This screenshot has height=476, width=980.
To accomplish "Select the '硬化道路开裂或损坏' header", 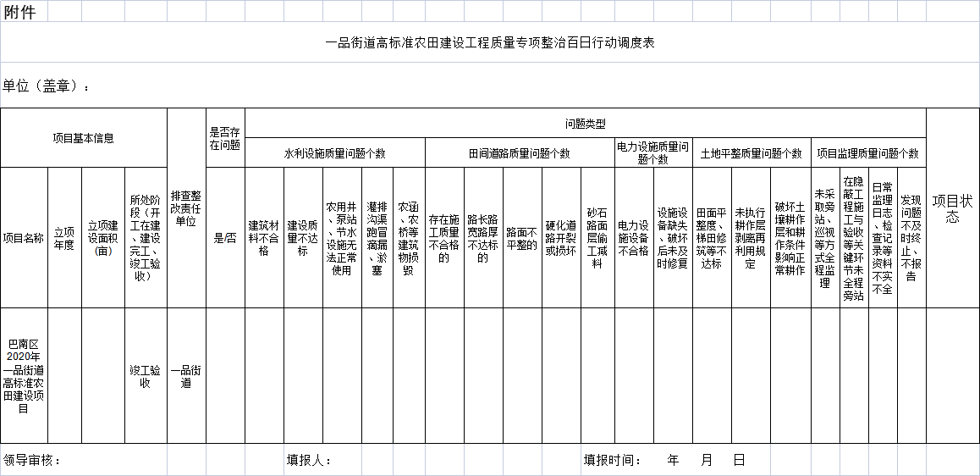I will 560,238.
